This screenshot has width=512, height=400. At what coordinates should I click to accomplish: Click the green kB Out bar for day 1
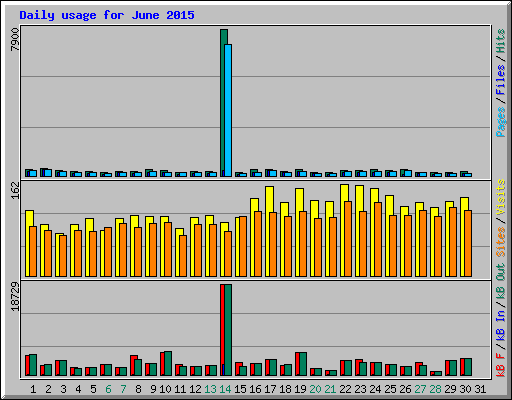33,365
